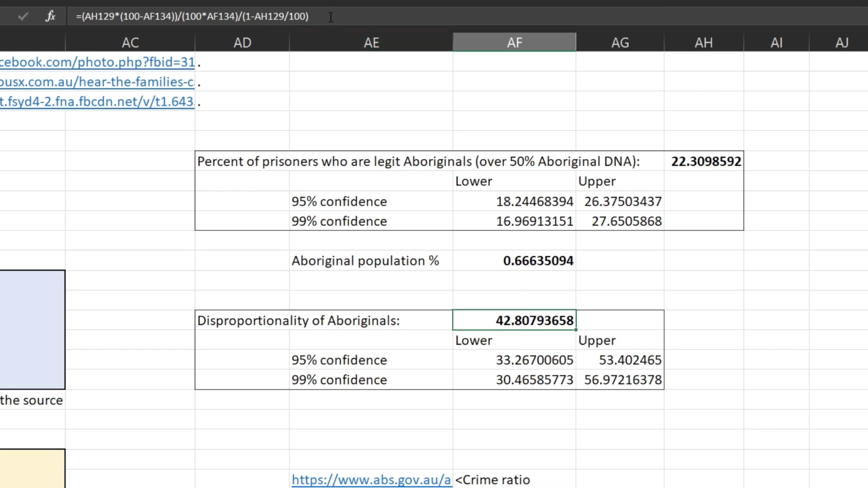Viewport: 868px width, 488px height.
Task: Select Aboriginal population value 0.66635094
Action: point(538,261)
